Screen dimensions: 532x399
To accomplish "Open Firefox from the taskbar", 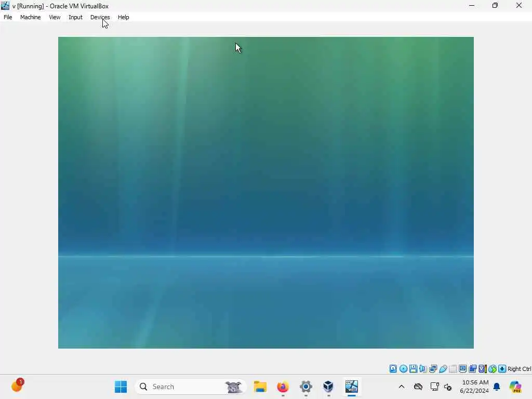I will coord(283,387).
